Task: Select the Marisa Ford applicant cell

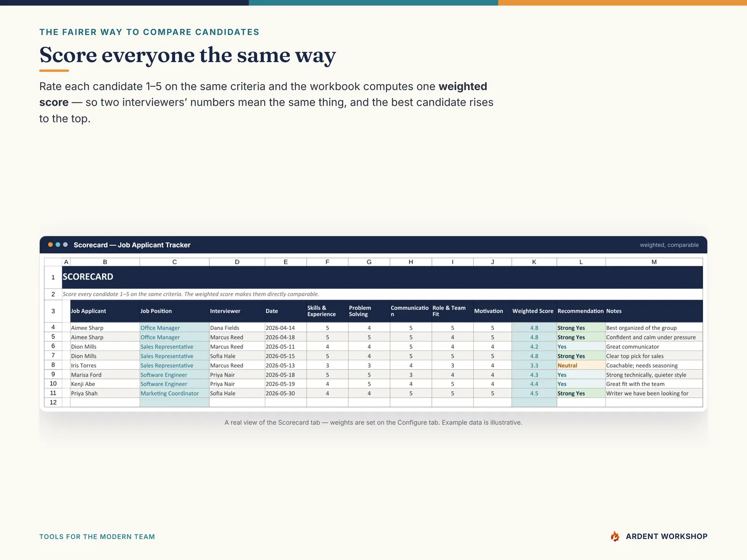Action: [105, 374]
